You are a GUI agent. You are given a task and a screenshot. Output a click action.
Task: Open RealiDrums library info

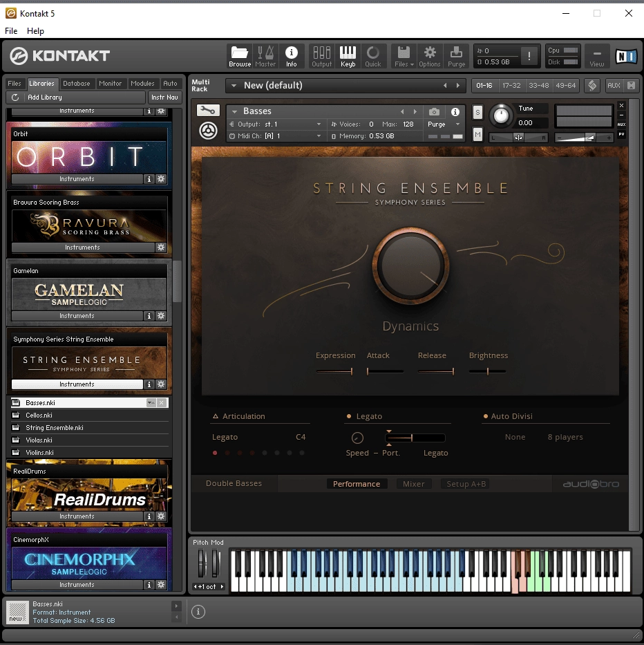click(x=149, y=516)
